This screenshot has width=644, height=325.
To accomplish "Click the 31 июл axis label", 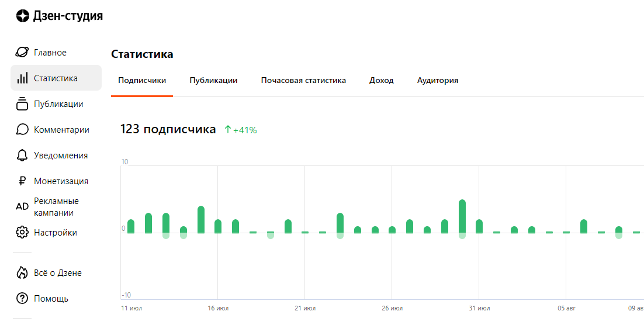I will pos(480,308).
